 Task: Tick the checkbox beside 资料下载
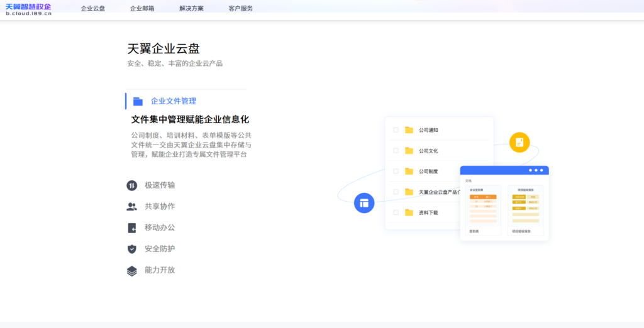396,212
